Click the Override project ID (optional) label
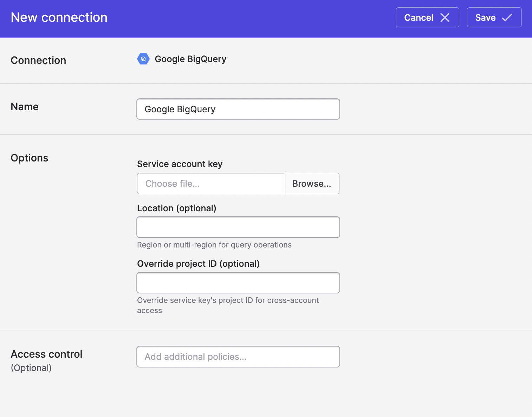532x417 pixels. (x=198, y=264)
